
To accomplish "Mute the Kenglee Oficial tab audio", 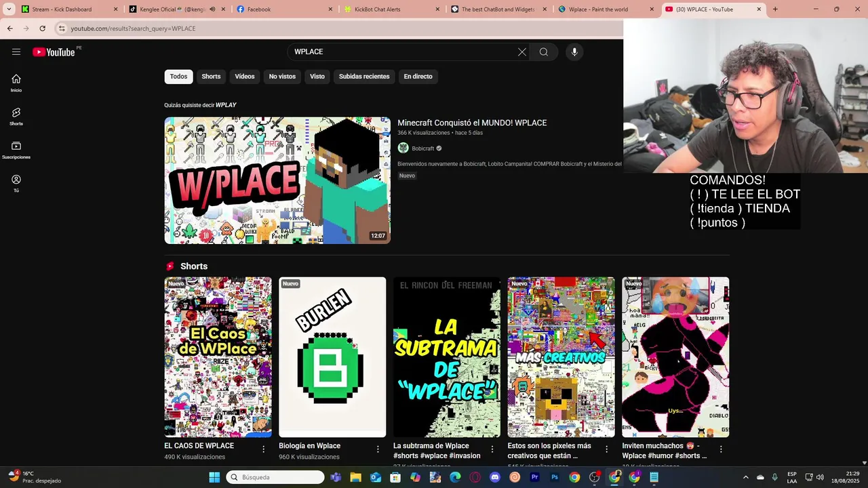I will (212, 9).
